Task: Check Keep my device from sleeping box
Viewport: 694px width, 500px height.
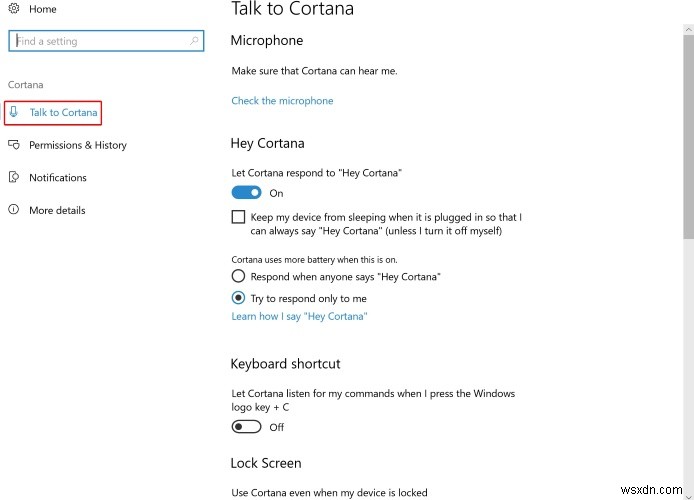Action: tap(238, 217)
